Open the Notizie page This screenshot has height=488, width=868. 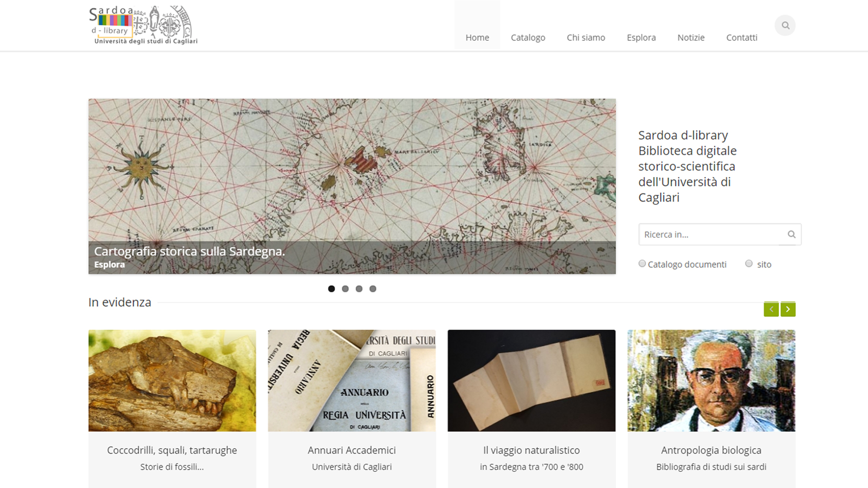click(691, 38)
